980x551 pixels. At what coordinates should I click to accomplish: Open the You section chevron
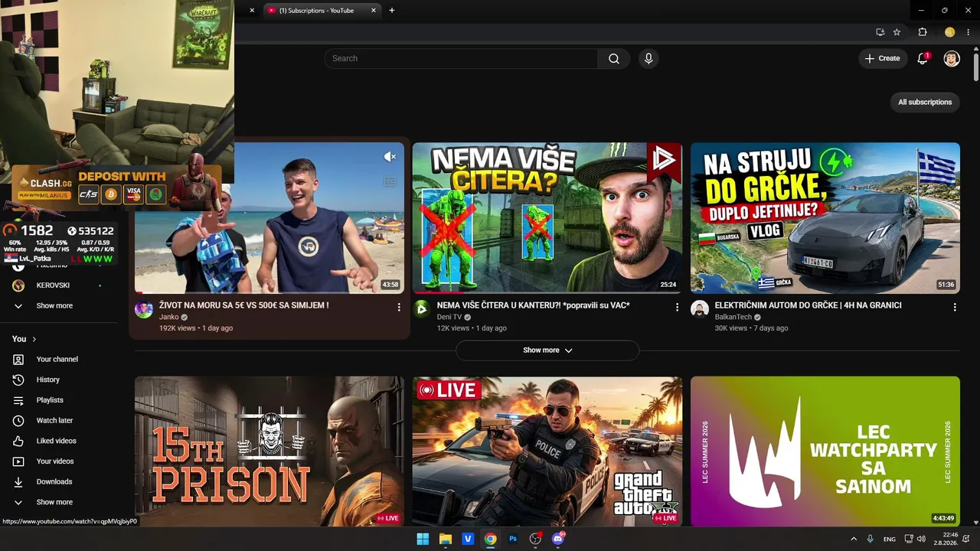(34, 339)
